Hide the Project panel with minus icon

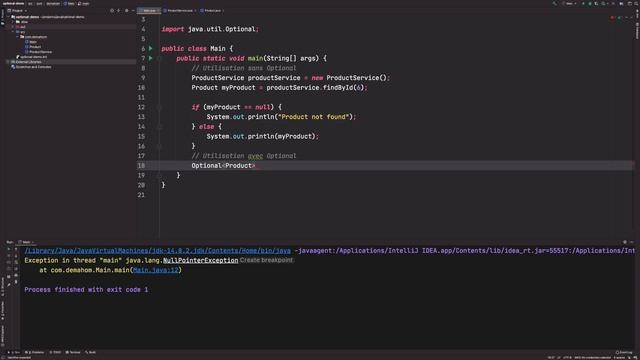pos(133,11)
